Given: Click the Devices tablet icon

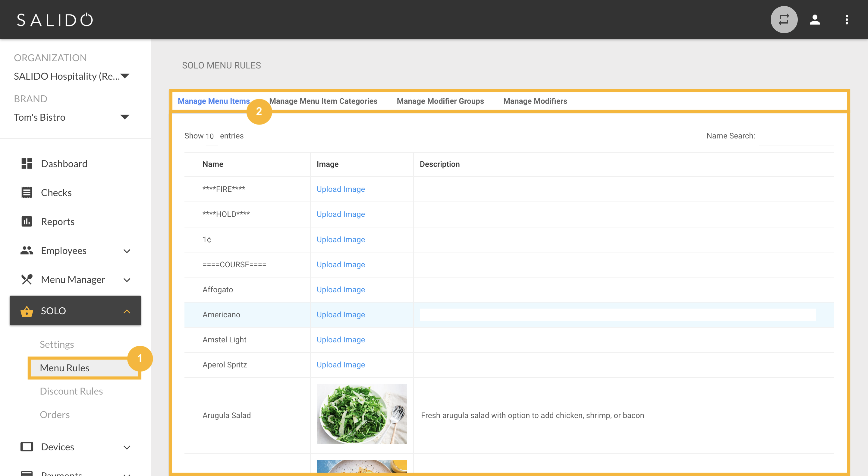Looking at the screenshot, I should tap(27, 447).
